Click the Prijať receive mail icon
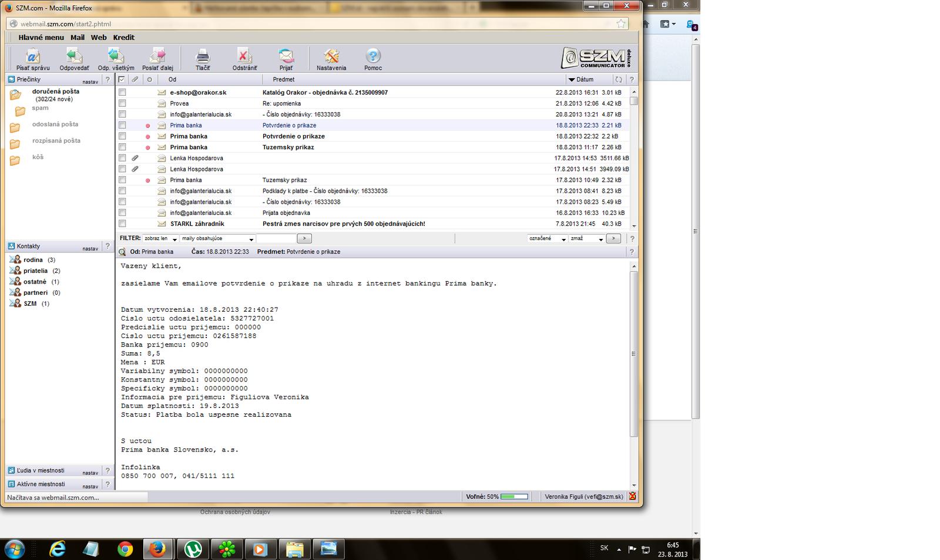This screenshot has height=560, width=940. pyautogui.click(x=286, y=56)
